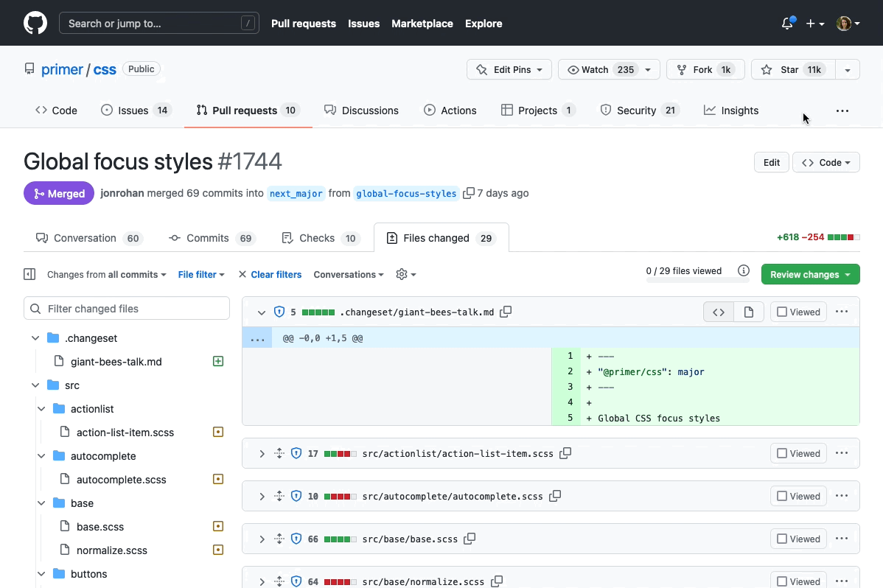Mark action-list-item.scss as viewed
The width and height of the screenshot is (883, 588).
pos(798,453)
